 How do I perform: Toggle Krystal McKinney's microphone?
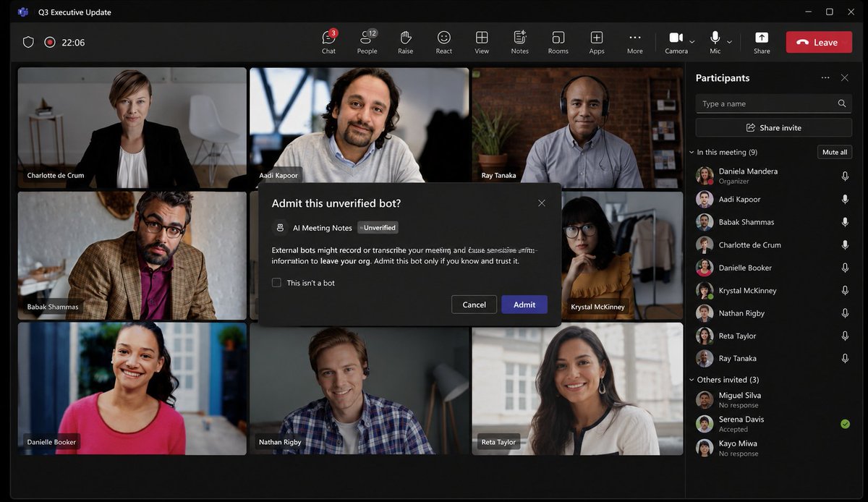tap(845, 290)
